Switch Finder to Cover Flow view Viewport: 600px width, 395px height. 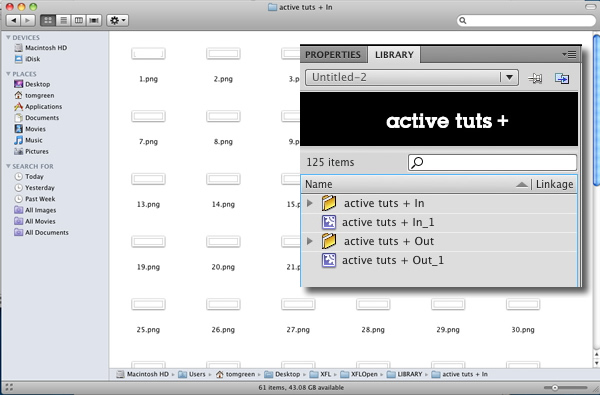[x=94, y=20]
